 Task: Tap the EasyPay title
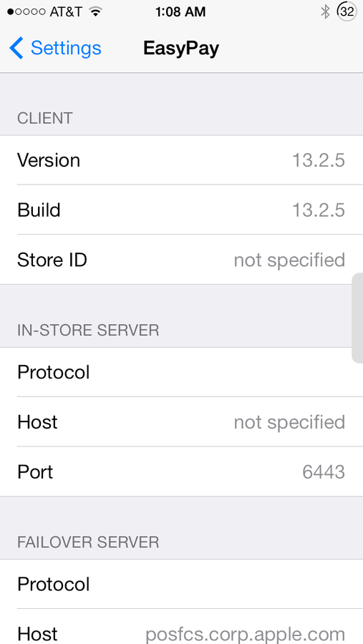coord(181,49)
